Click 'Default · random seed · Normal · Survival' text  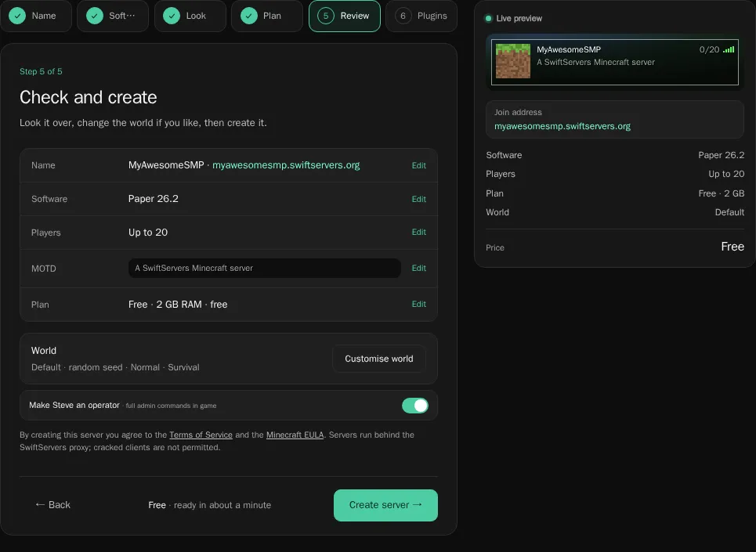pyautogui.click(x=115, y=367)
